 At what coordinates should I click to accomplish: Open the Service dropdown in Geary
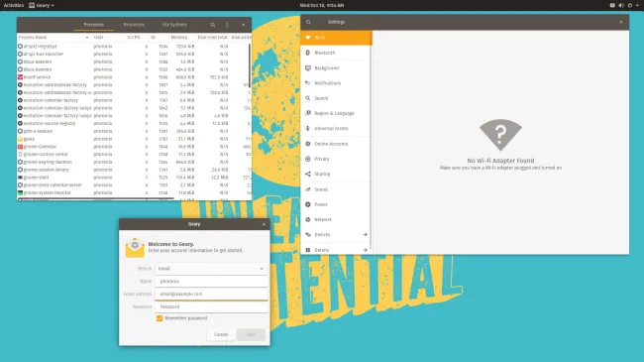tap(211, 269)
